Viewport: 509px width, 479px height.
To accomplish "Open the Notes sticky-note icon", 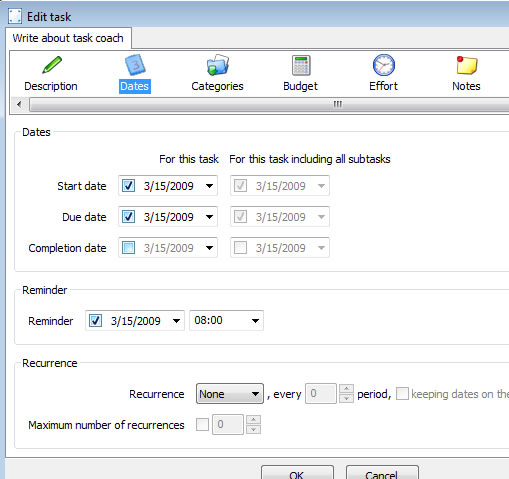I will pyautogui.click(x=467, y=65).
